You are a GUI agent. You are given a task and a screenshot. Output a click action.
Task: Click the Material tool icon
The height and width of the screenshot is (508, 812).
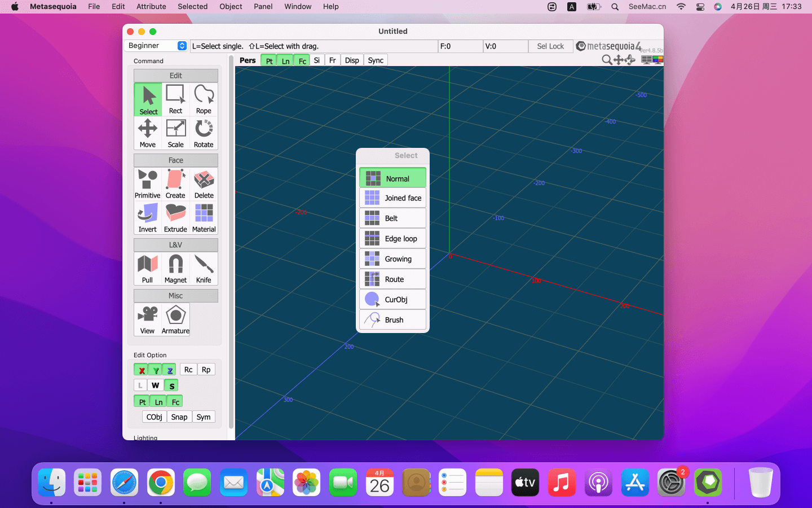204,217
